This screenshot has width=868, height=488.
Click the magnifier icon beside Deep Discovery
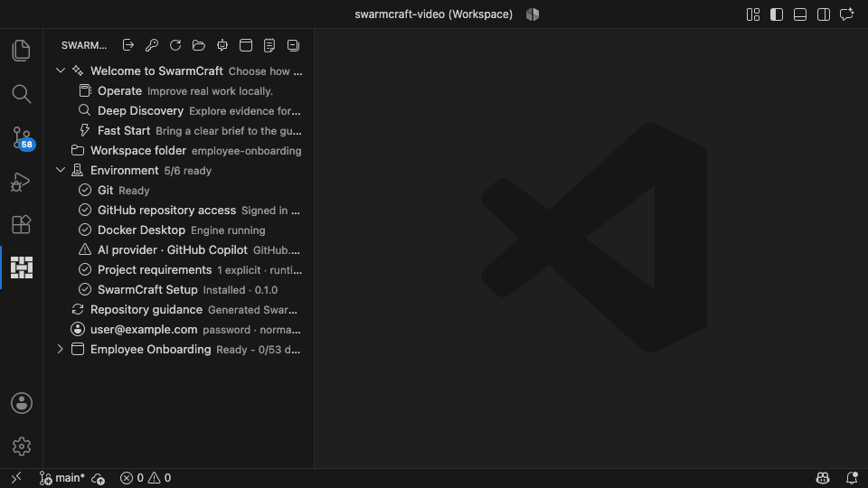(84, 110)
